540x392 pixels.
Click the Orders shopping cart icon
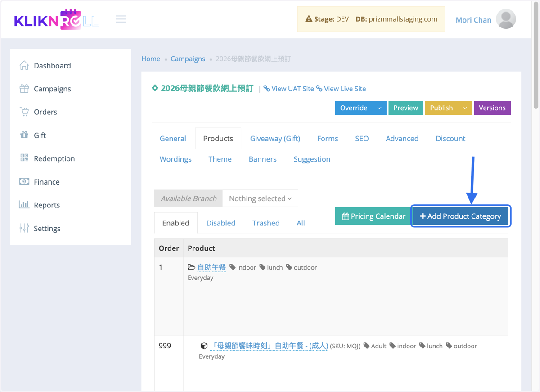[x=24, y=112]
